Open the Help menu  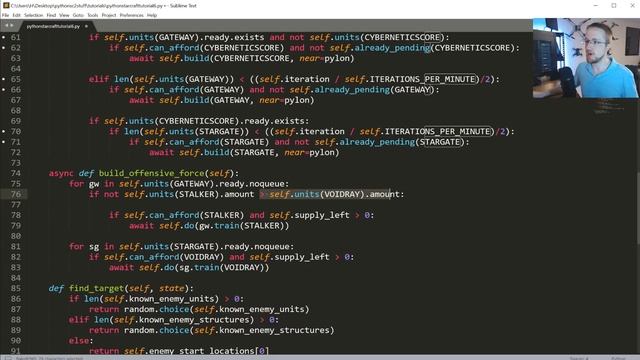[x=152, y=15]
